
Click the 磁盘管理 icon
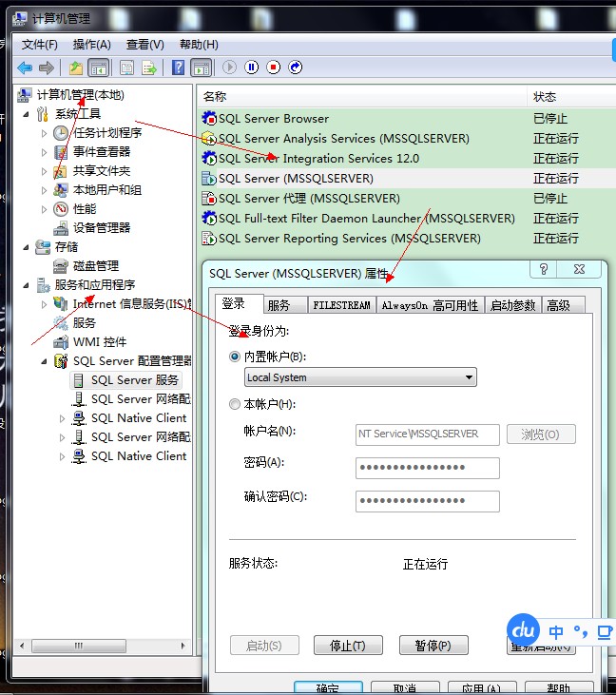click(x=61, y=266)
